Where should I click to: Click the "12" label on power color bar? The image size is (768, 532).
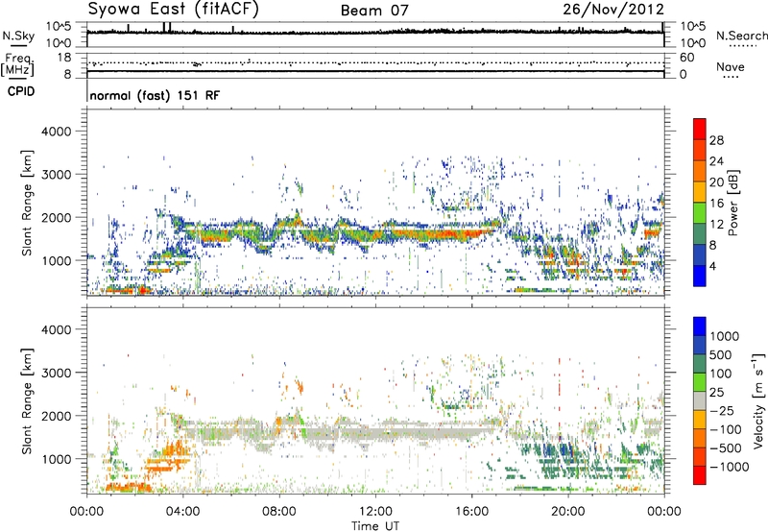pos(716,225)
